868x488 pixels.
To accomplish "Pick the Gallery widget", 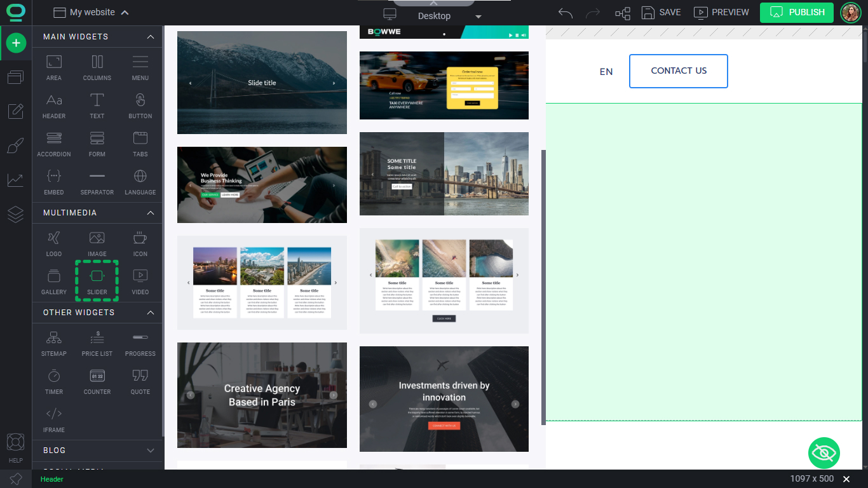I will pos(54,282).
